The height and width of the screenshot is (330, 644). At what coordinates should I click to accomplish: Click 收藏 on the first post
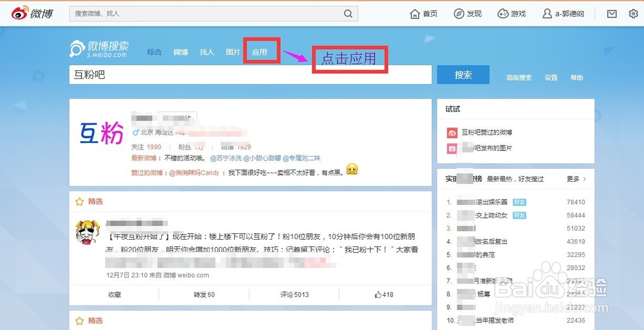pyautogui.click(x=115, y=295)
